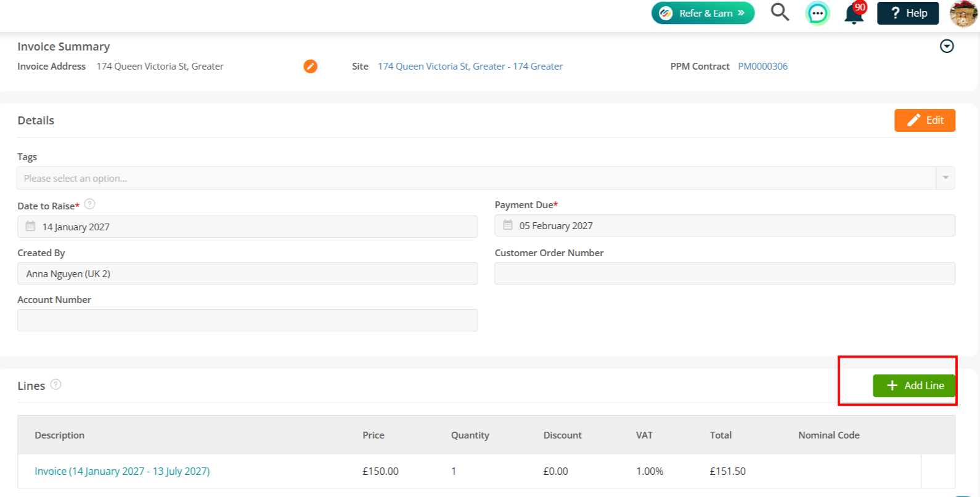Open the 174 Queen Victoria St site link

pos(470,66)
